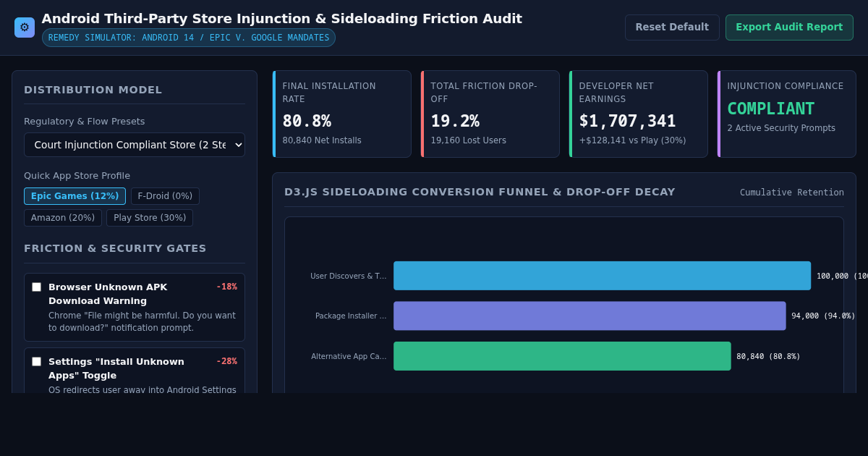Click the D3.js Sideloading Conversion Funnel title
Viewport: 868px width, 456px height.
tap(480, 192)
